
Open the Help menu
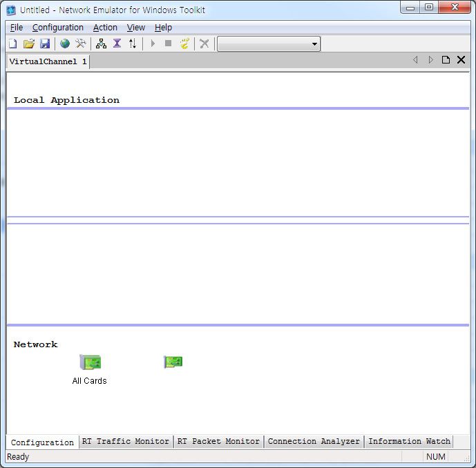pyautogui.click(x=163, y=28)
